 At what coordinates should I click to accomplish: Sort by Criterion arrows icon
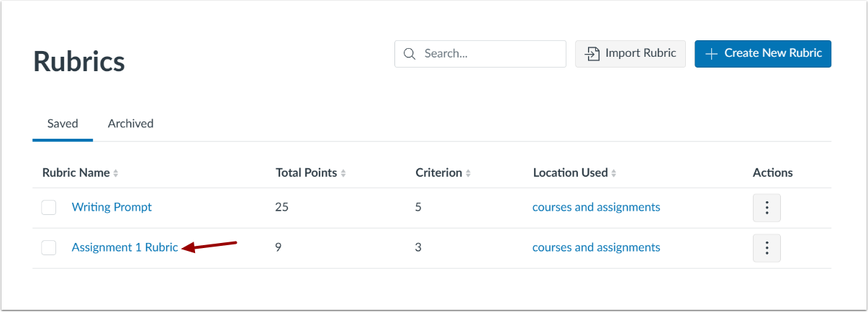(x=468, y=173)
